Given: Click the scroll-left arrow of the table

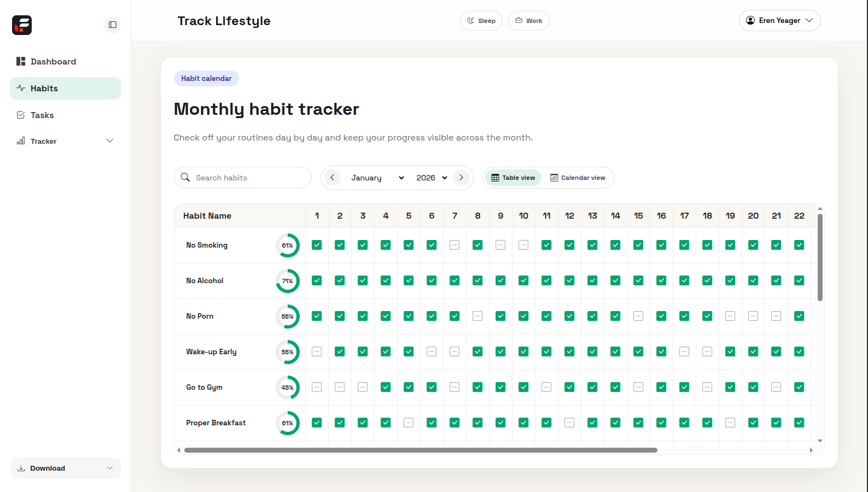Looking at the screenshot, I should click(x=178, y=450).
